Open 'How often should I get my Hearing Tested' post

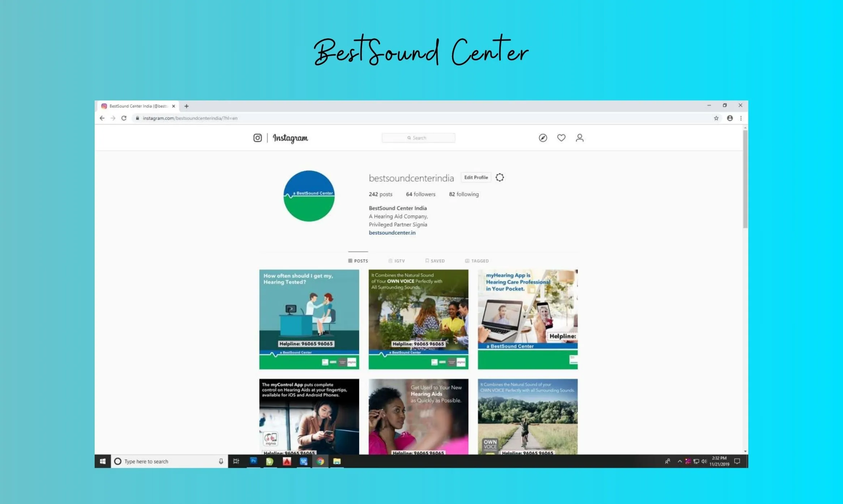(309, 319)
